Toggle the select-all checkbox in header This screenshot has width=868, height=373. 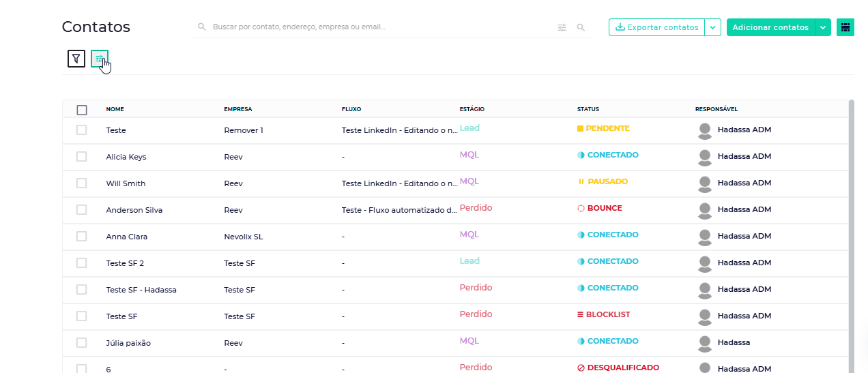82,110
